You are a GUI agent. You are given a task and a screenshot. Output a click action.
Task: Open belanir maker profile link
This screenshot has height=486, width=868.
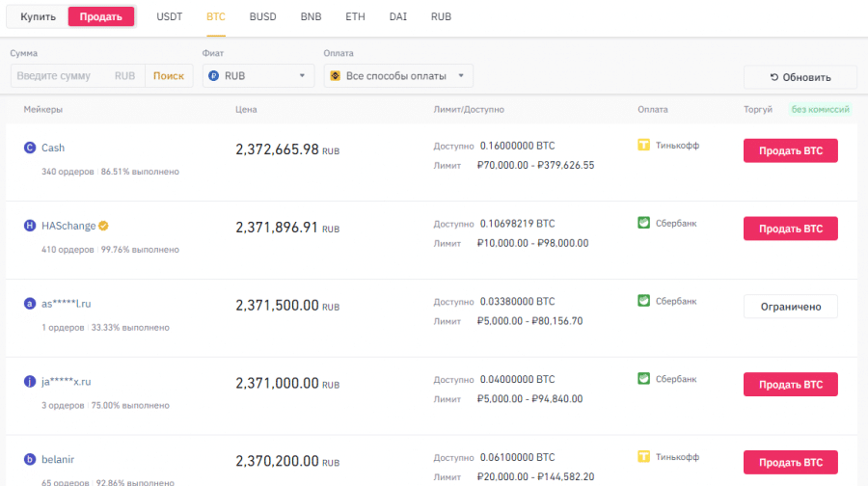coord(58,459)
